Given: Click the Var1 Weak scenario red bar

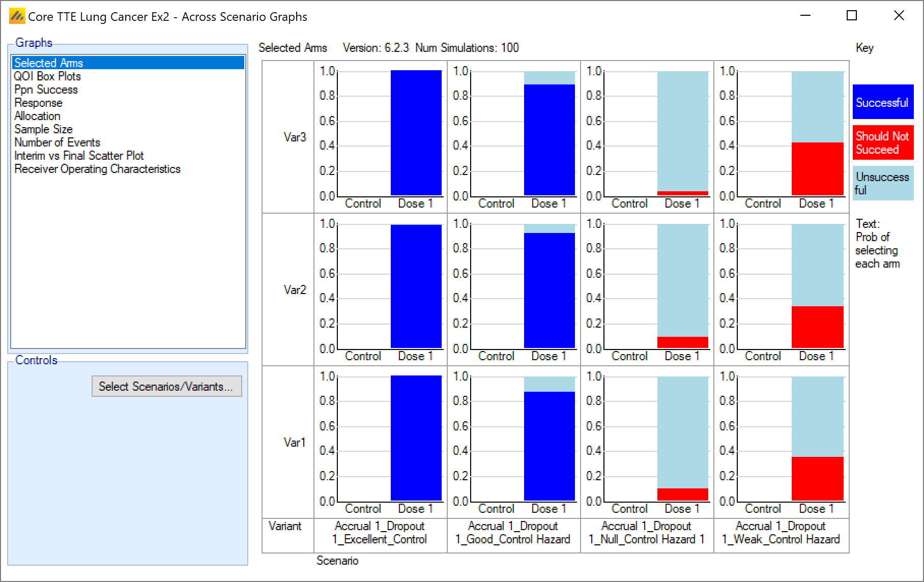Looking at the screenshot, I should click(817, 478).
